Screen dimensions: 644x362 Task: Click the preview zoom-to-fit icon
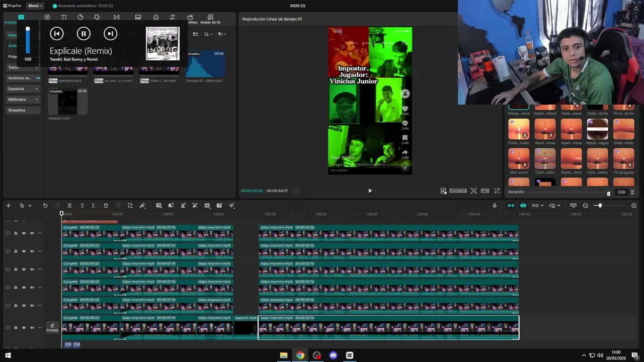pos(474,191)
